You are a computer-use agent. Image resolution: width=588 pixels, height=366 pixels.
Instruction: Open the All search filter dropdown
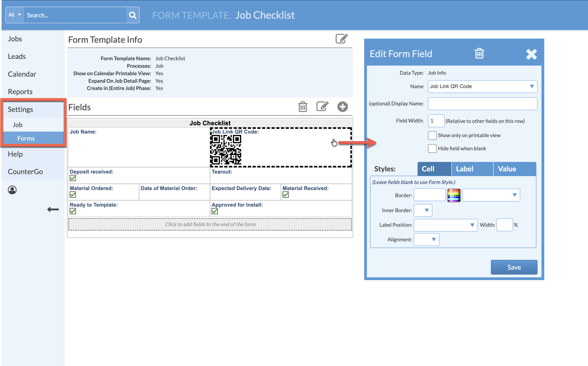click(15, 15)
